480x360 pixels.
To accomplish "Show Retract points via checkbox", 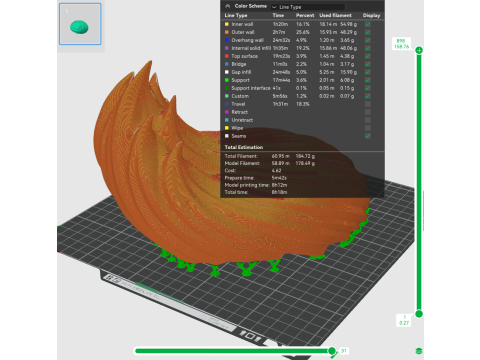I will [x=368, y=112].
